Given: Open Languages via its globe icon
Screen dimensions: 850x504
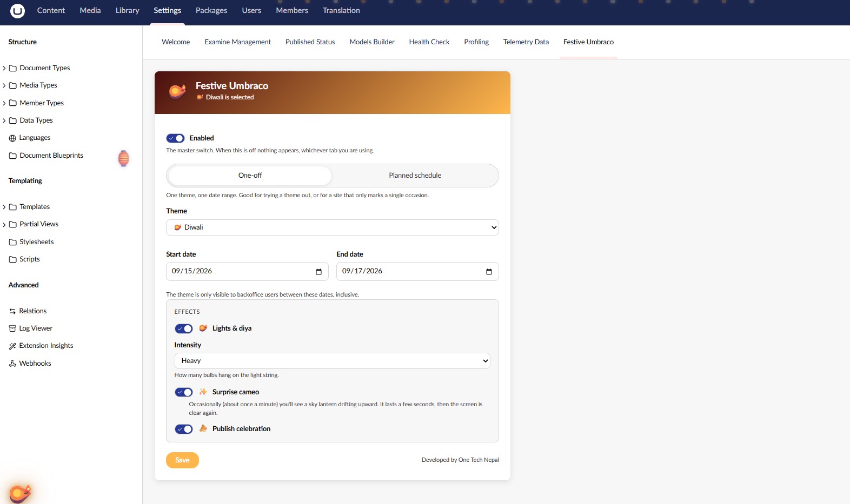Looking at the screenshot, I should click(13, 138).
